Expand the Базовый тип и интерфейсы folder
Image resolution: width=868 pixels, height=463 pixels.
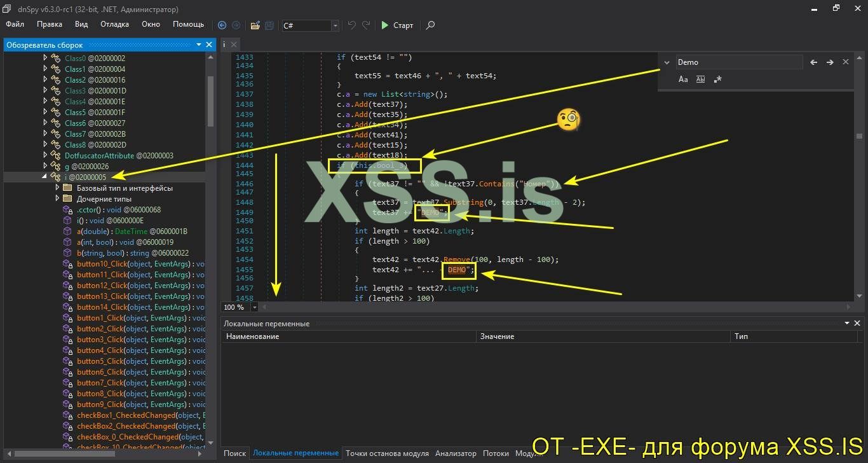pos(57,188)
